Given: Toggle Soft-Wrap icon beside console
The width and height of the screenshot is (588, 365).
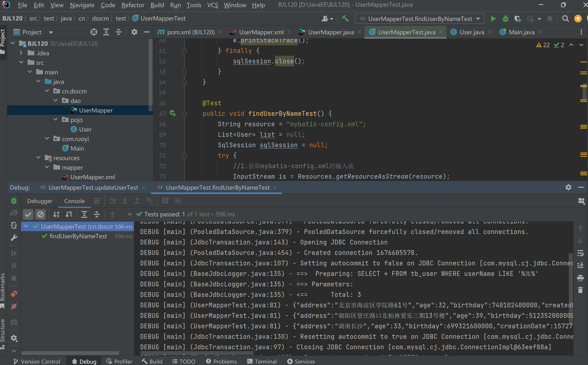Looking at the screenshot, I should tap(580, 253).
